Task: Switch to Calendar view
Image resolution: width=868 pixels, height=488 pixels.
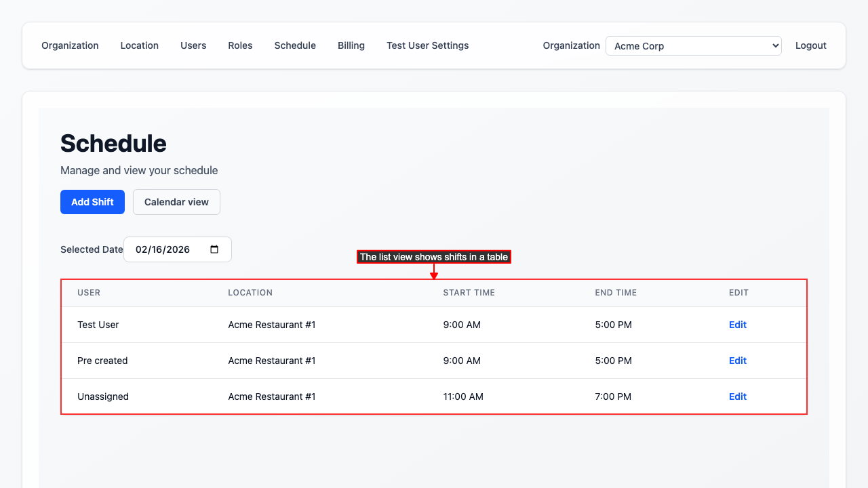Action: [176, 202]
